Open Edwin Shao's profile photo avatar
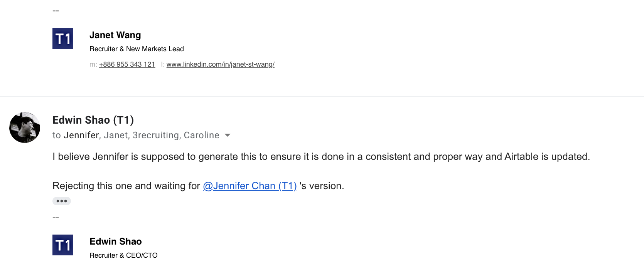 (25, 127)
